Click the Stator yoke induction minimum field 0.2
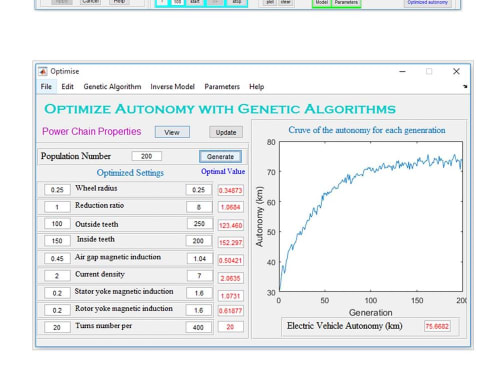This screenshot has width=500, height=375. [x=57, y=293]
